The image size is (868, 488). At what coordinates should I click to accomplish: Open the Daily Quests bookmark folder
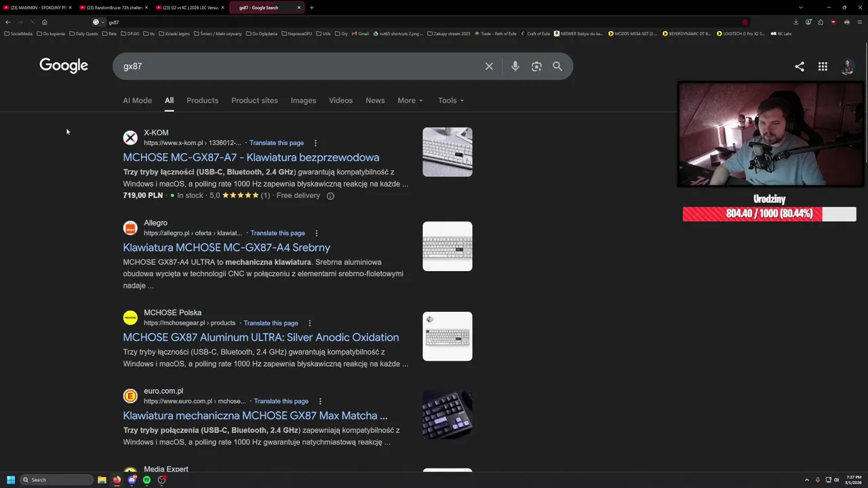(x=83, y=33)
